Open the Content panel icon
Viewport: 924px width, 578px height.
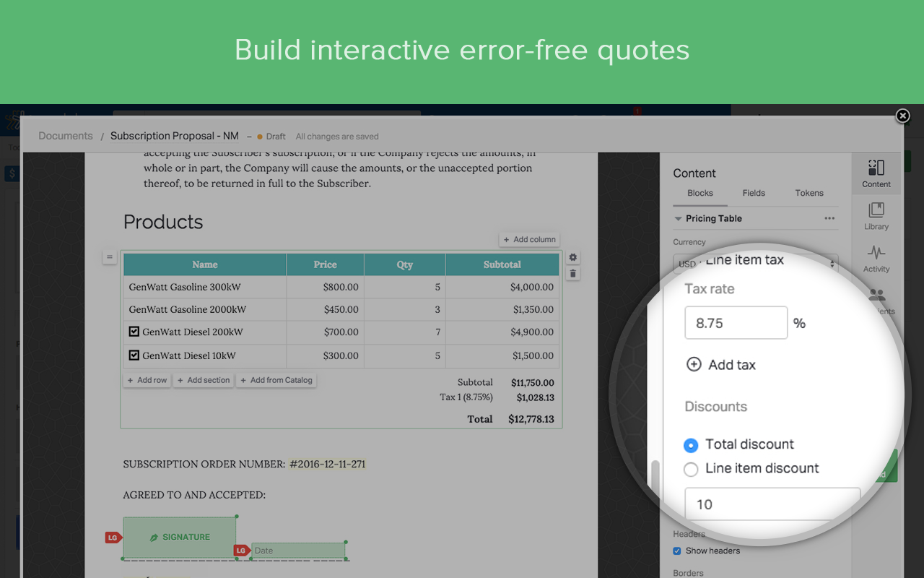click(x=876, y=174)
